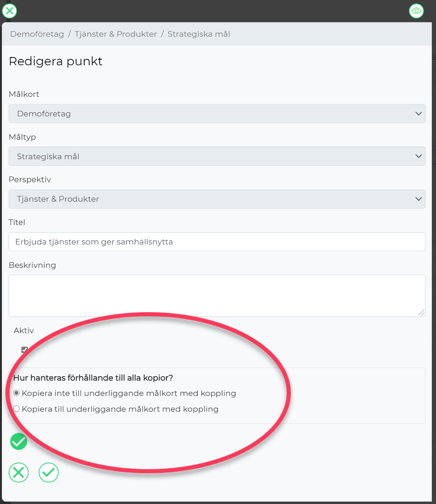Select 'Kopiera inte till underliggande målkort' radio
The image size is (436, 504).
[16, 393]
